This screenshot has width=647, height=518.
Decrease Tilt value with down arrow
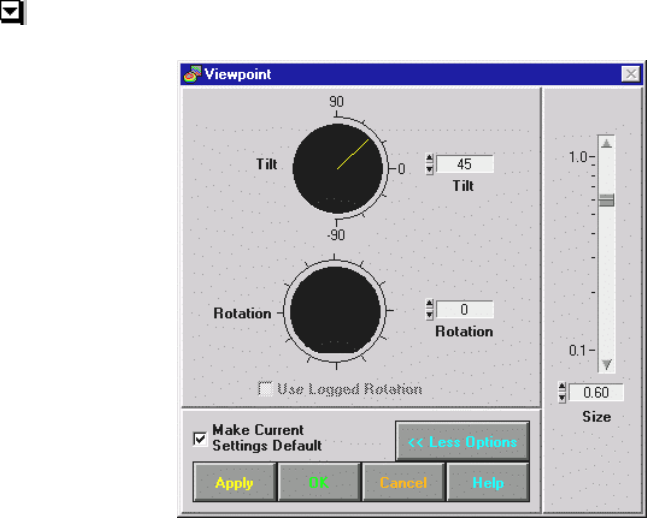point(430,169)
